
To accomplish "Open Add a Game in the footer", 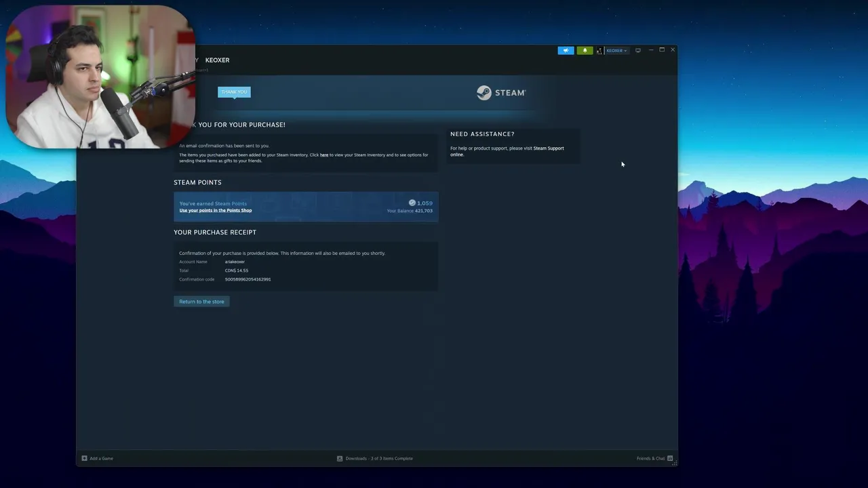I will pos(101,458).
